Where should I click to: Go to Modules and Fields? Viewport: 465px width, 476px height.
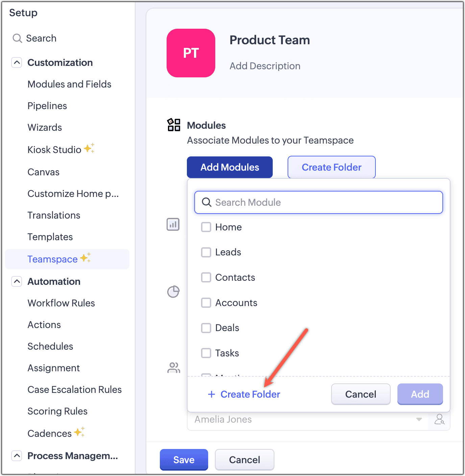tap(69, 84)
